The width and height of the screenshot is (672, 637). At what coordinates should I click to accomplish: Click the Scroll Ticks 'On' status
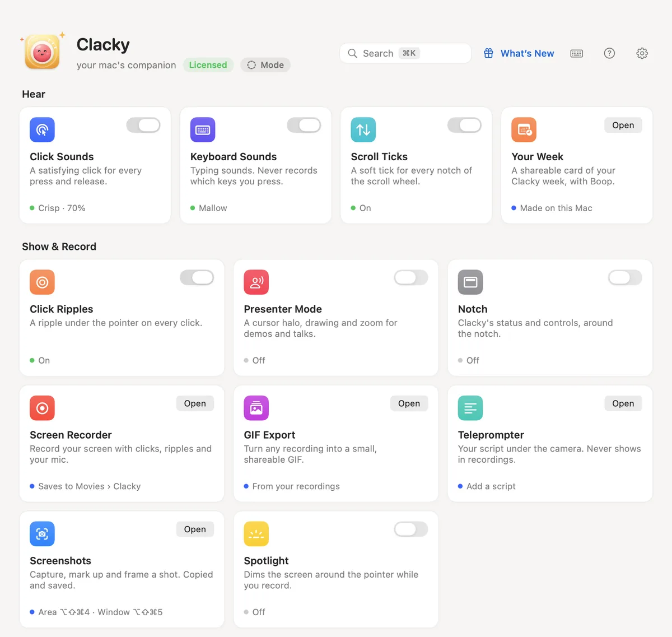point(365,208)
